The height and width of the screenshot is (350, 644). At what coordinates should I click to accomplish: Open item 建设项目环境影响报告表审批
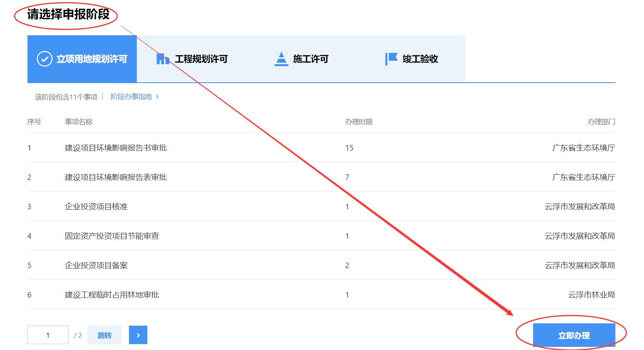point(116,177)
